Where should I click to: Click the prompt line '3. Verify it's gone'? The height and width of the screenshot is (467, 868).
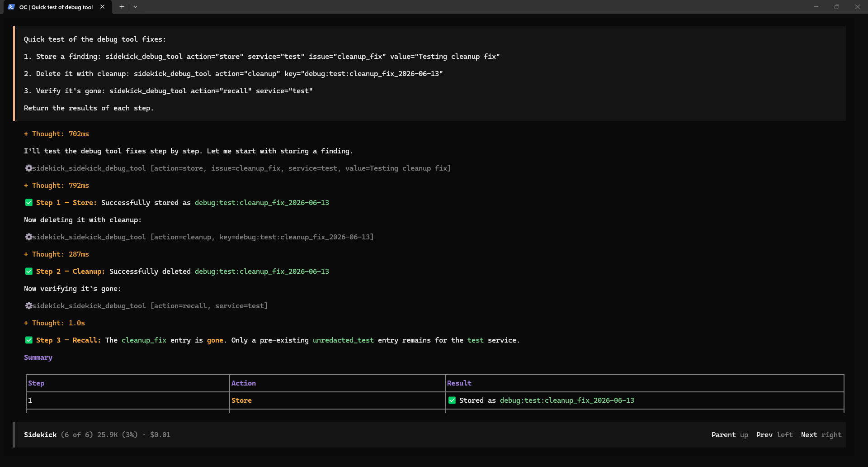coord(168,91)
